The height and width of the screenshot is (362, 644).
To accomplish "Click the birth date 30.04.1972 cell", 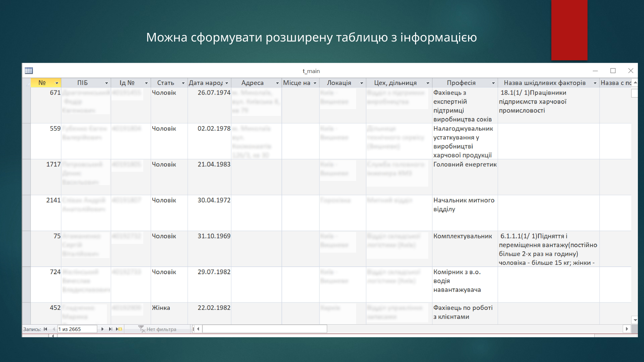I will [210, 213].
